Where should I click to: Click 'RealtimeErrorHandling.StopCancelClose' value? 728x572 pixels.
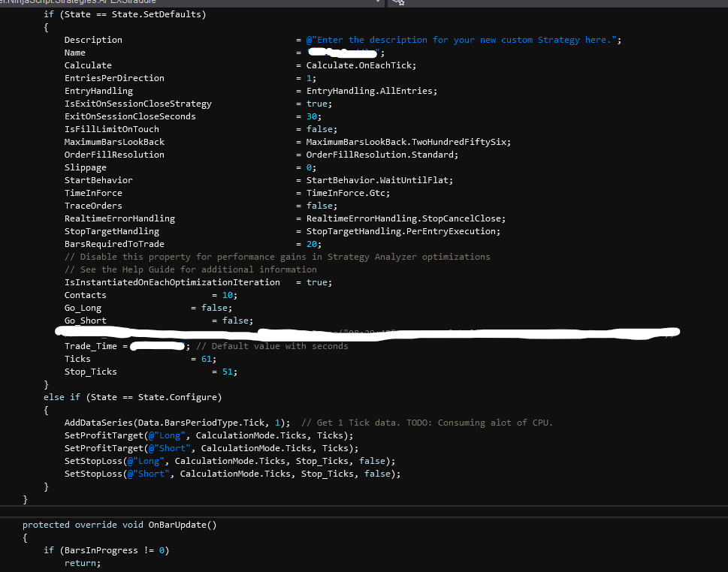(x=403, y=218)
